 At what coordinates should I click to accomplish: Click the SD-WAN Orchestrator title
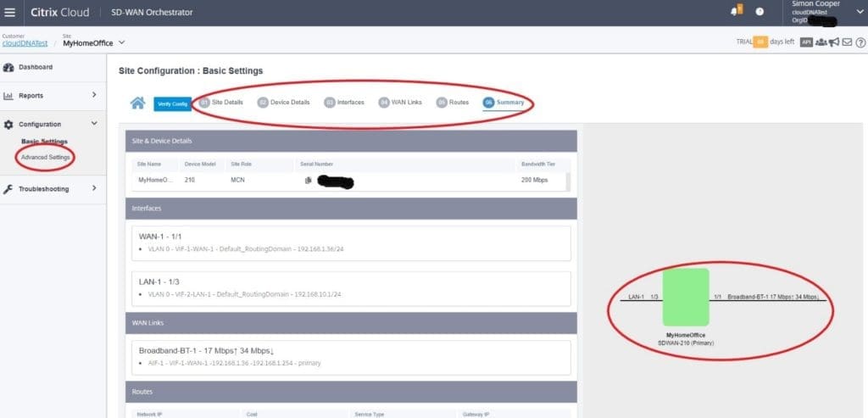pyautogui.click(x=152, y=12)
